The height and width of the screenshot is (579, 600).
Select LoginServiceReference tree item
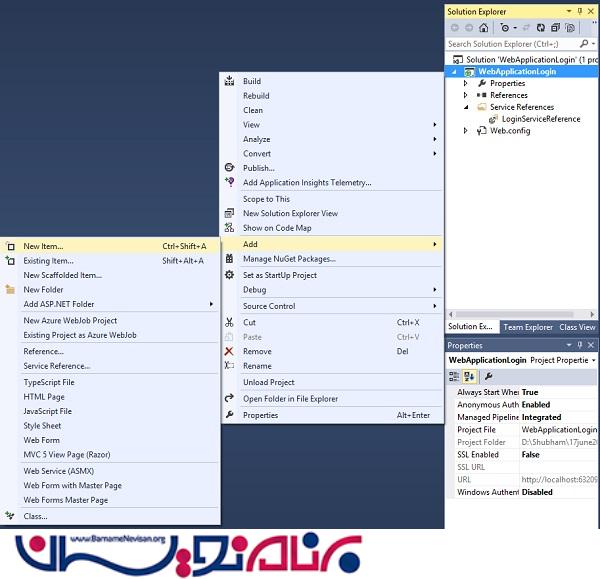pos(541,119)
